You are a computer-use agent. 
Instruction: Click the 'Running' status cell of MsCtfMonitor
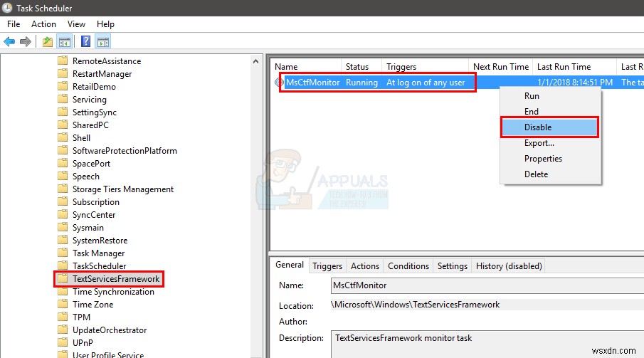click(361, 82)
